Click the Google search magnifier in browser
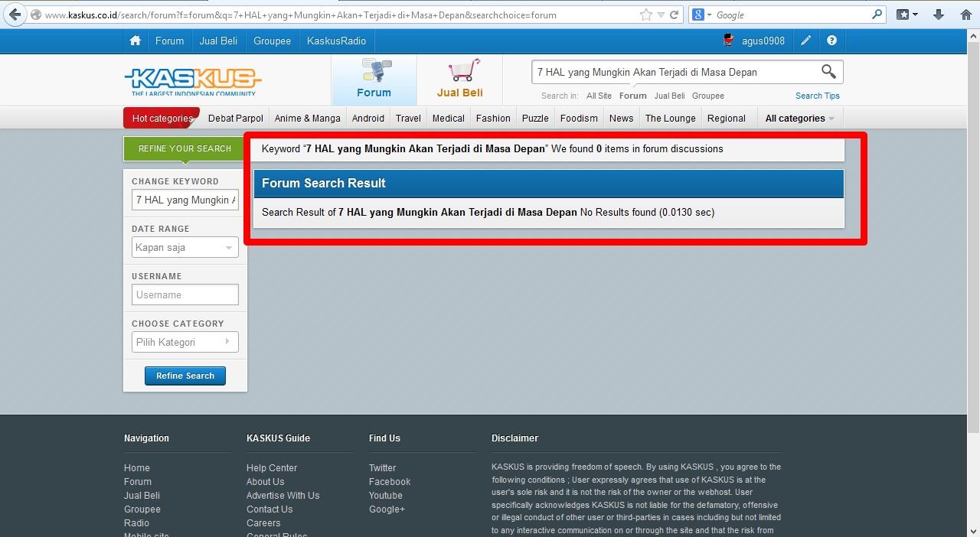 click(x=877, y=15)
